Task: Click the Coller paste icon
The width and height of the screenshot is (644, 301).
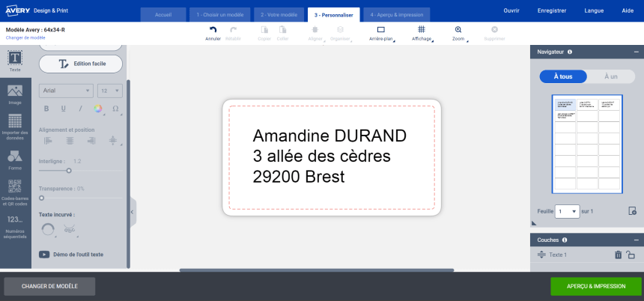Action: (282, 30)
